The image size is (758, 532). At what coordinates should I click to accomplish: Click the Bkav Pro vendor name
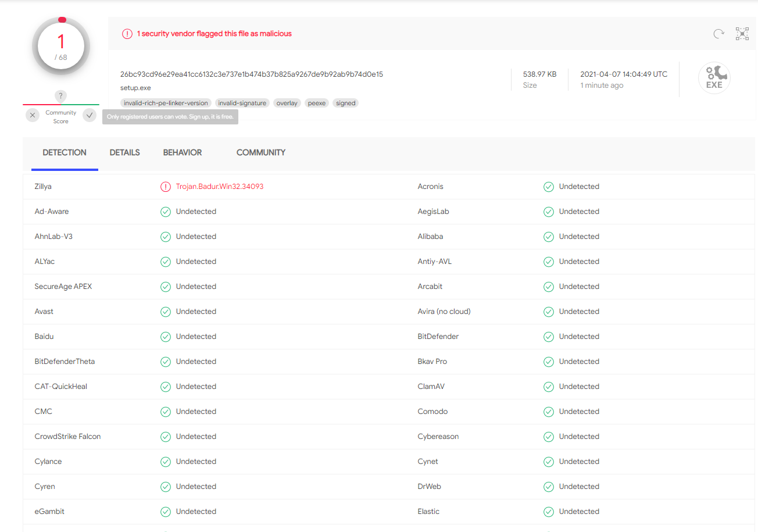click(432, 362)
